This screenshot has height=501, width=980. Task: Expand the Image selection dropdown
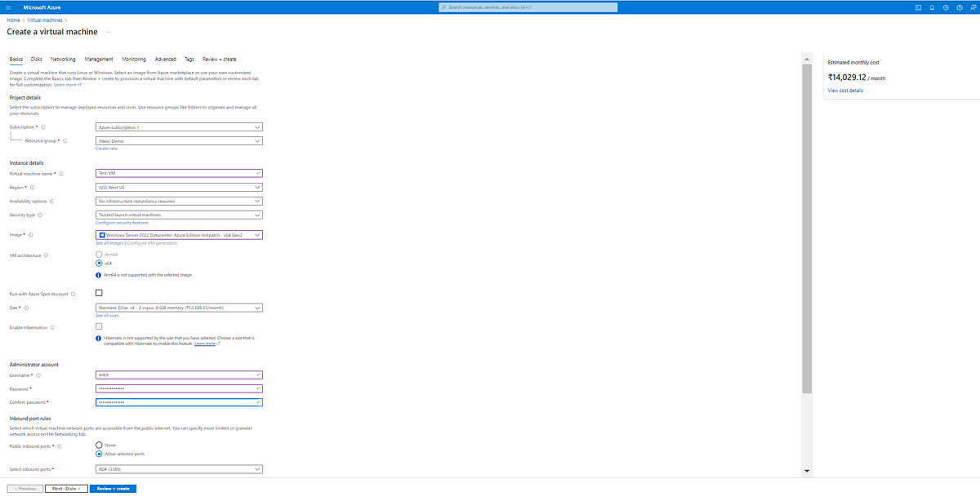click(x=179, y=235)
